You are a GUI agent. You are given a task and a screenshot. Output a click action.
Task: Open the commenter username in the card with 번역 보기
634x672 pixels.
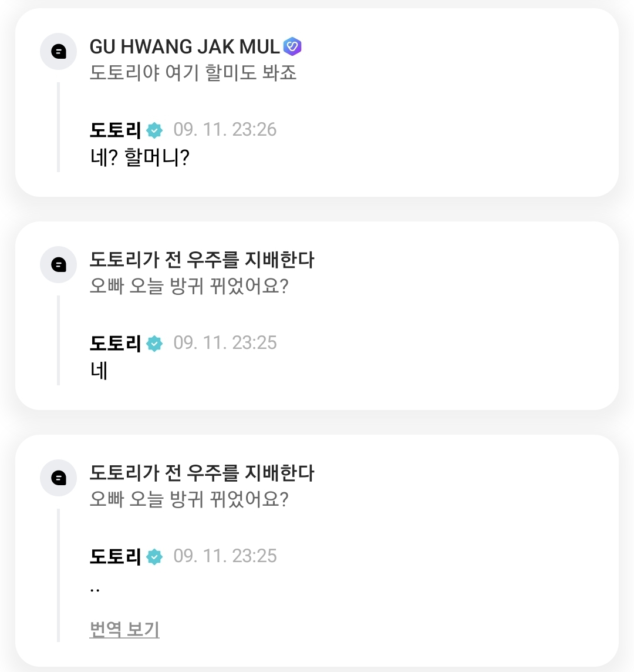(x=202, y=473)
